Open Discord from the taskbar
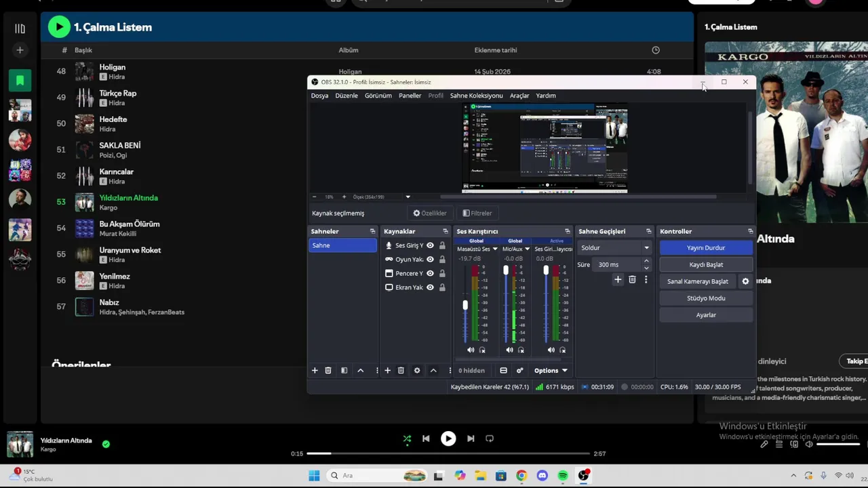This screenshot has height=488, width=868. coord(542,476)
